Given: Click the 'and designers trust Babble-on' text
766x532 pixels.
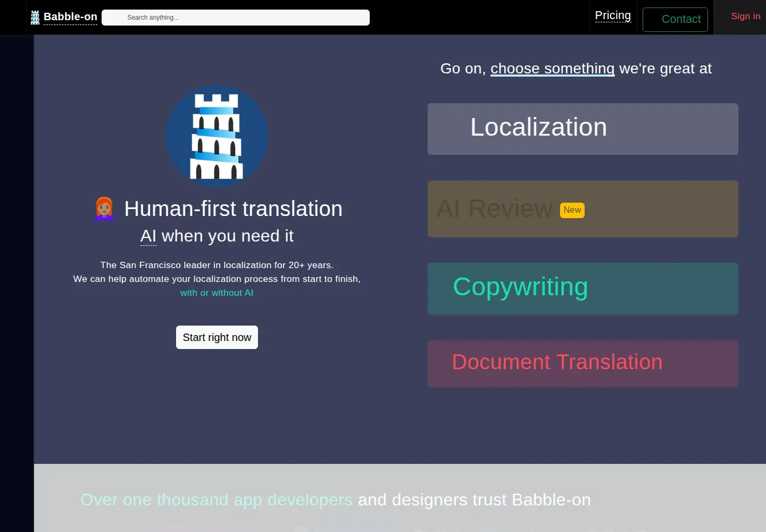Looking at the screenshot, I should click(474, 500).
